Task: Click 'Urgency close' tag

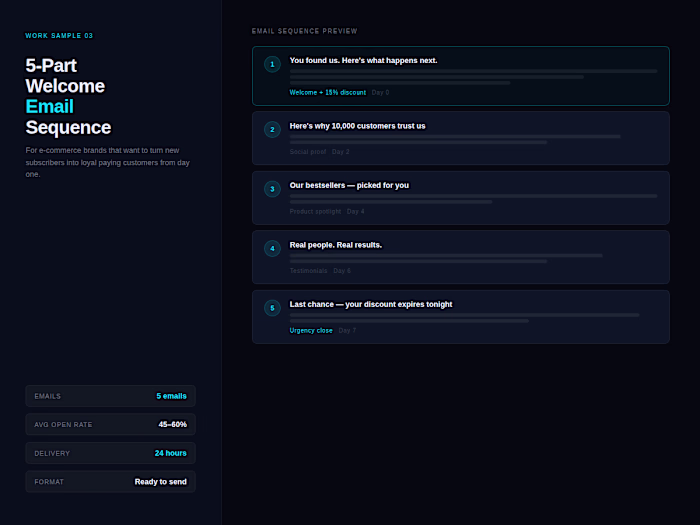Action: click(x=311, y=330)
